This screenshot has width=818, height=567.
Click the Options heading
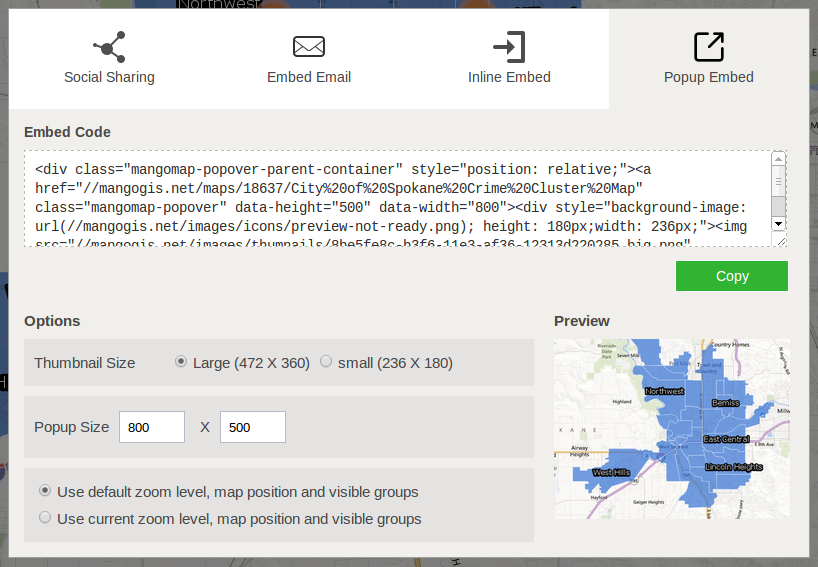[52, 321]
